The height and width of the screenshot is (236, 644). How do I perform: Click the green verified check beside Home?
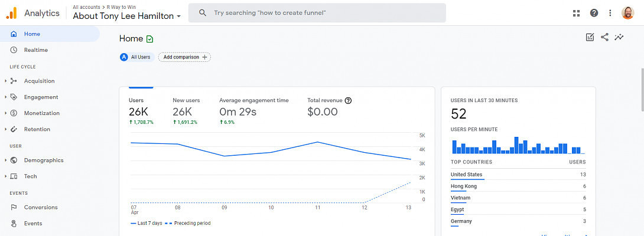tap(150, 39)
